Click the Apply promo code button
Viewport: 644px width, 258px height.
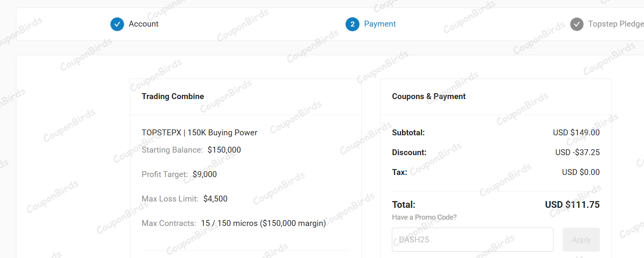[x=581, y=240]
